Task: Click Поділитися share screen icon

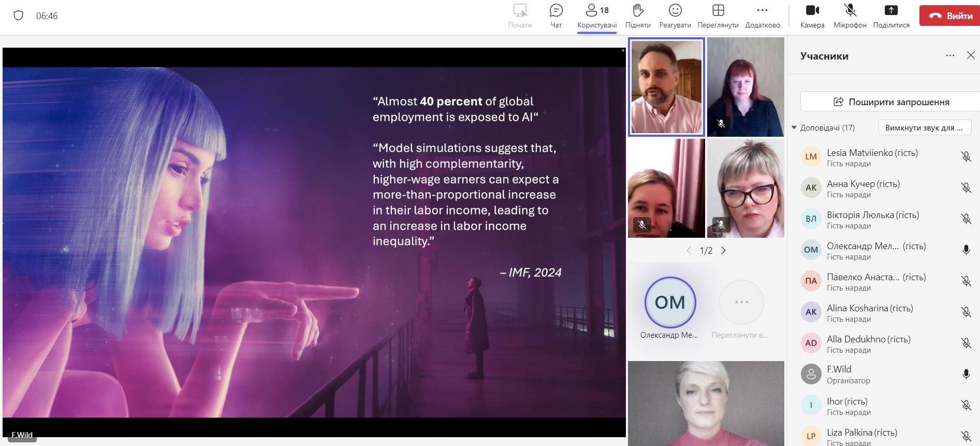Action: (x=891, y=10)
